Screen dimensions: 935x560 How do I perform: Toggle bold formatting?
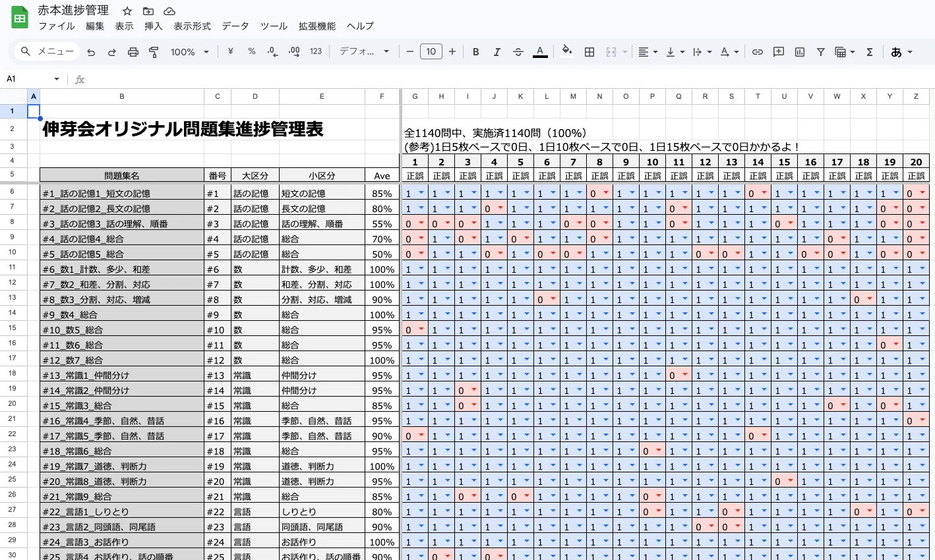(475, 51)
